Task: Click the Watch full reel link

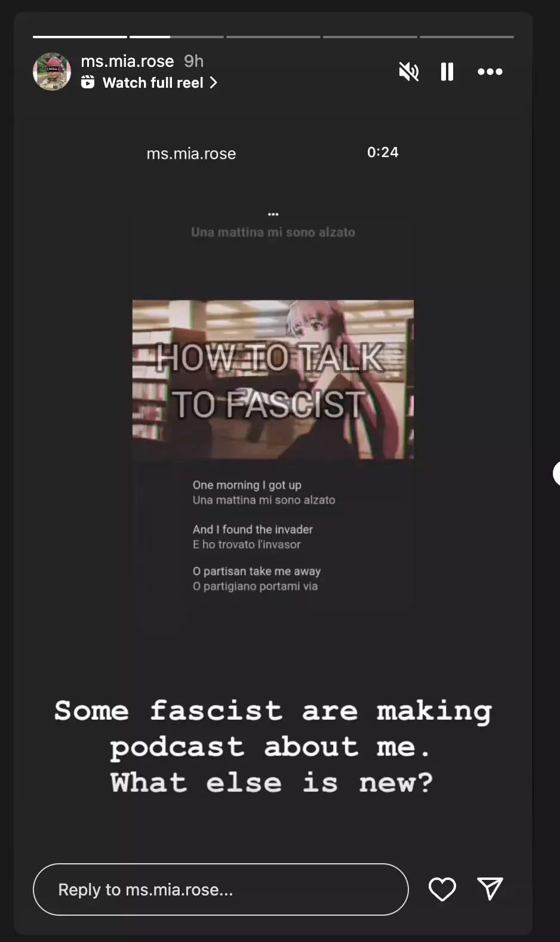Action: point(153,82)
